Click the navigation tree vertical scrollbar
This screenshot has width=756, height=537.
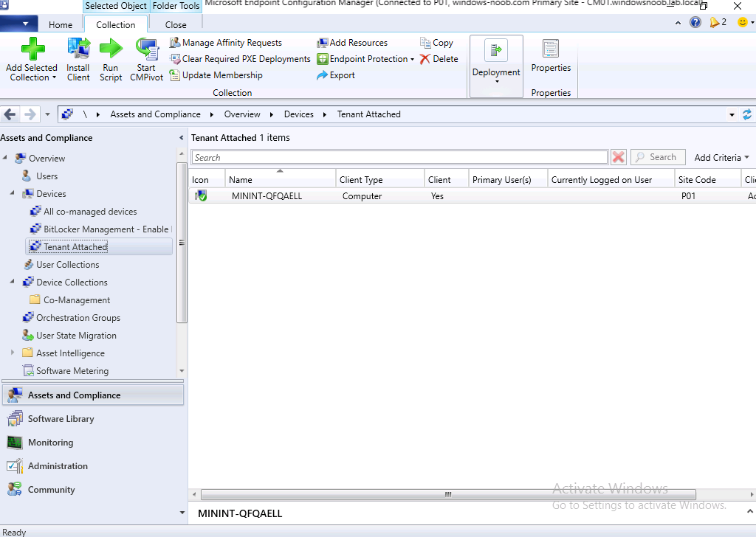pos(182,242)
